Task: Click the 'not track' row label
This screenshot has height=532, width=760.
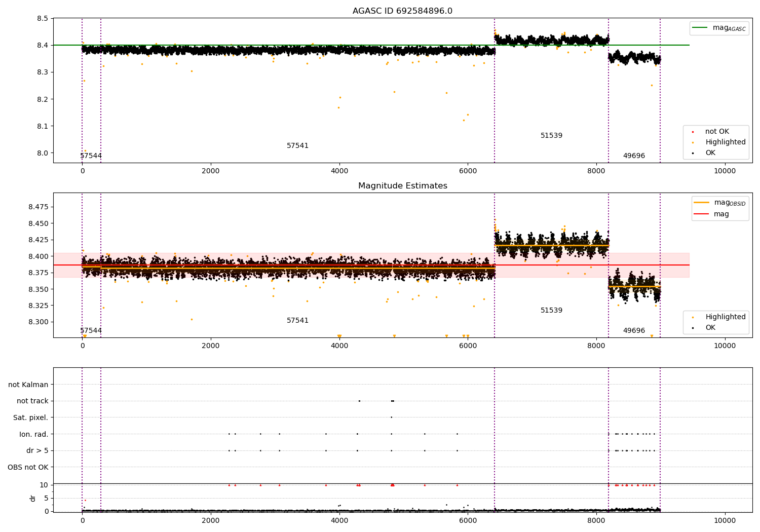Action: point(32,401)
